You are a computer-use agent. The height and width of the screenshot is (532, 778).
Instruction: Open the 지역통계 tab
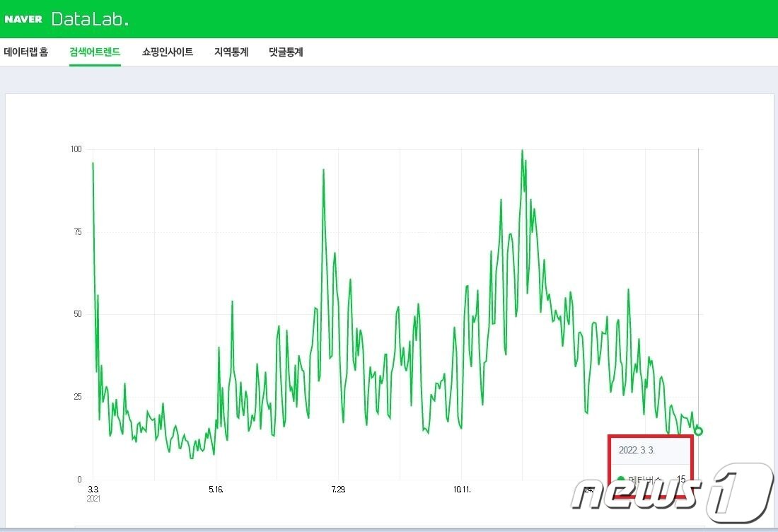click(x=230, y=52)
